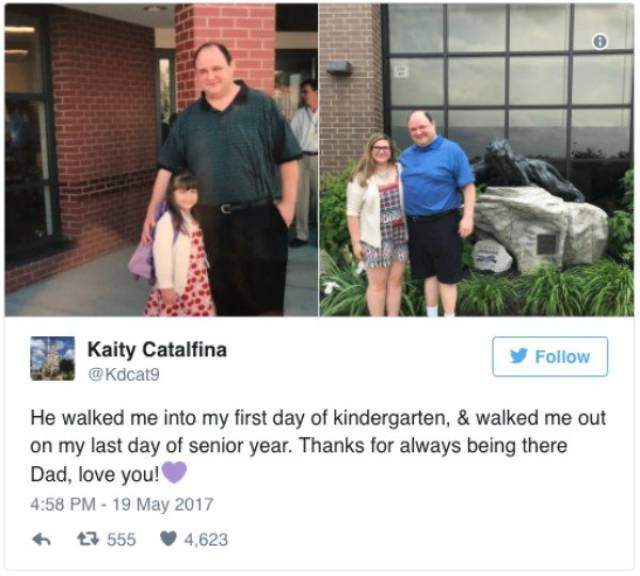Open the kindergarten photo on the left
The height and width of the screenshot is (576, 640).
(x=161, y=160)
